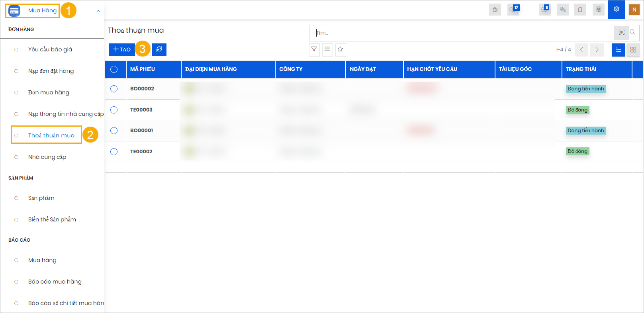Open record TE00002
This screenshot has width=644, height=313.
point(141,152)
